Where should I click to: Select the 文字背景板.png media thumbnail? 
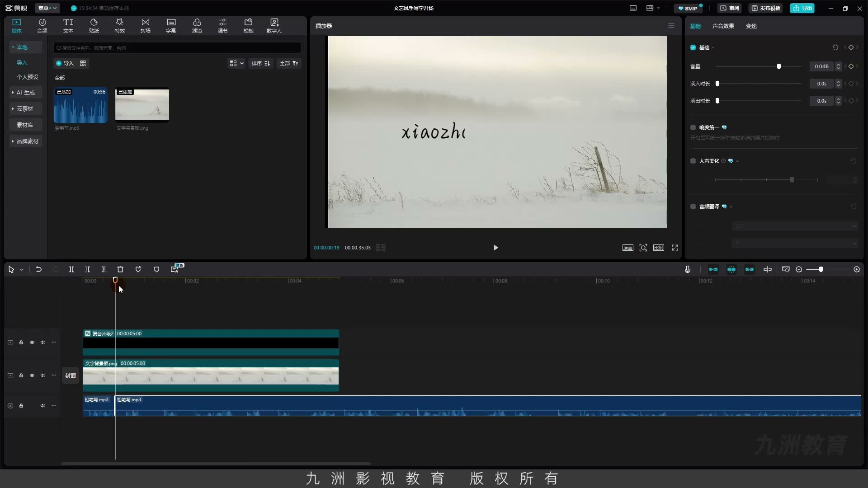(x=142, y=105)
